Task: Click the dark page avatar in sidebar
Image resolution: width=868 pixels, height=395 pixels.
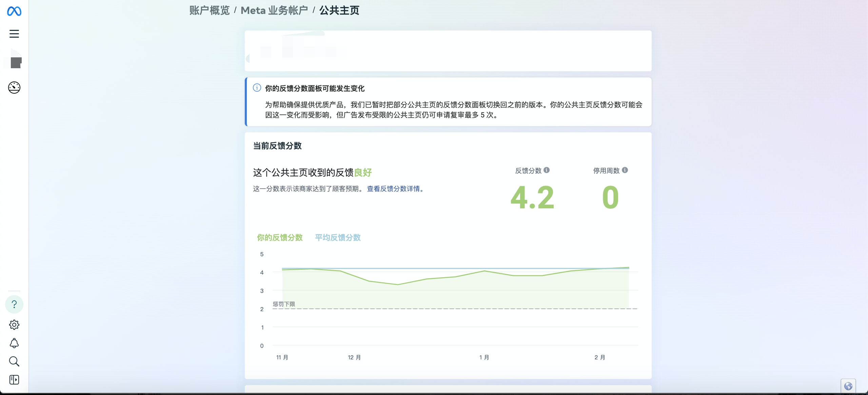Action: [x=16, y=62]
